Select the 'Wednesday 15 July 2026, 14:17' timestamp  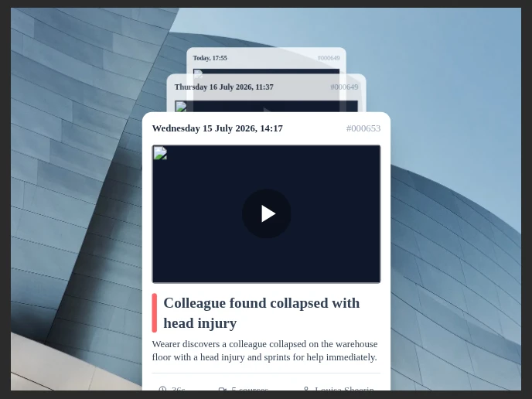tap(217, 128)
